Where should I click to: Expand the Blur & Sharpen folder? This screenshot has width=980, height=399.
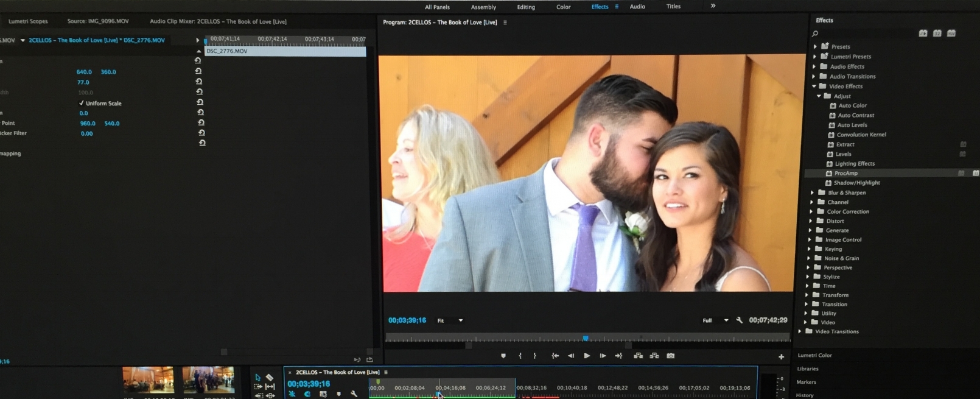pos(812,192)
